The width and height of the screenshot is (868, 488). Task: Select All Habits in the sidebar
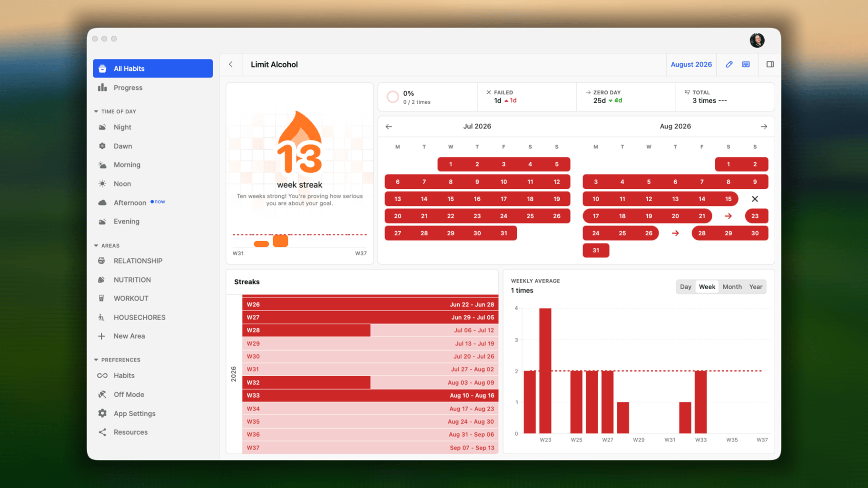pyautogui.click(x=153, y=68)
